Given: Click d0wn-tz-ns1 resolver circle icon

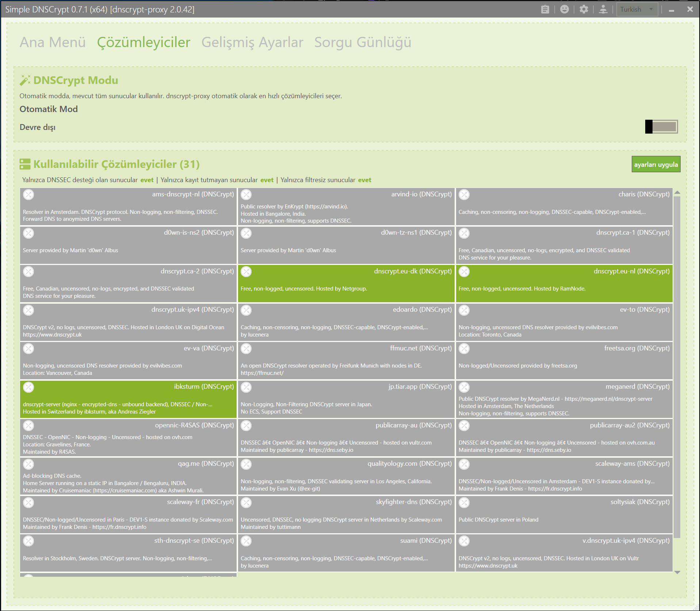Looking at the screenshot, I should pos(246,233).
